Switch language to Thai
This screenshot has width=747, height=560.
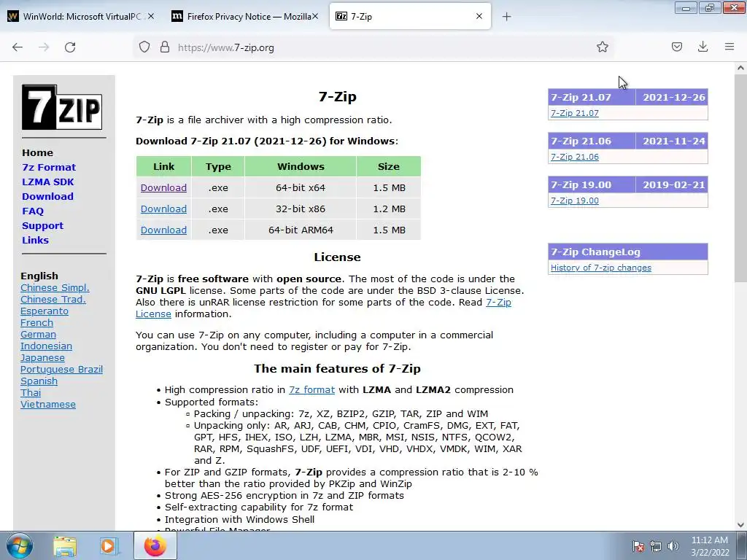click(31, 393)
